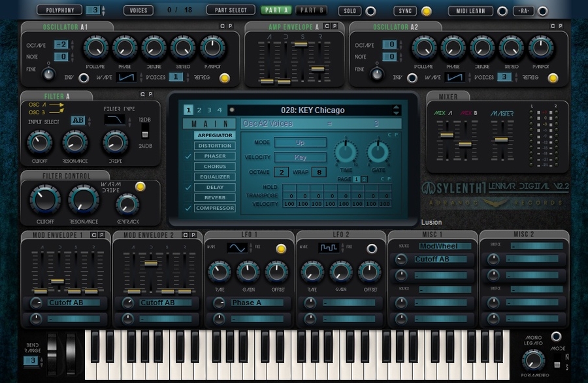Click the Filter A filter type curve icon
588x383 pixels.
(x=115, y=120)
